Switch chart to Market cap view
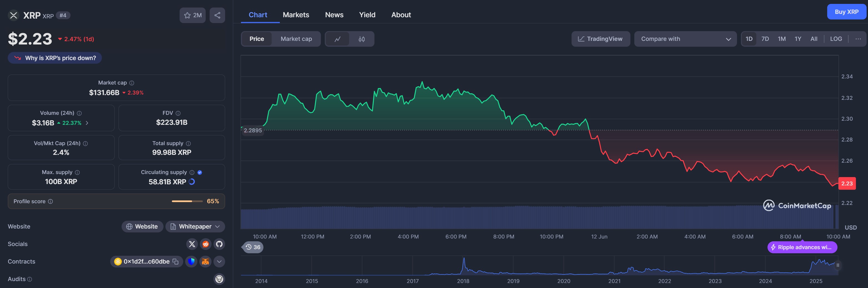 [296, 39]
